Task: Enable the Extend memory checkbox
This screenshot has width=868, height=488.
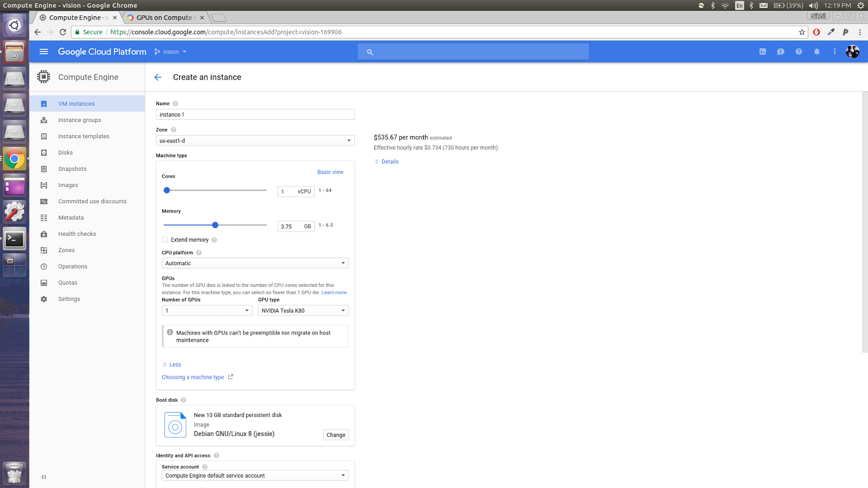Action: pos(164,239)
